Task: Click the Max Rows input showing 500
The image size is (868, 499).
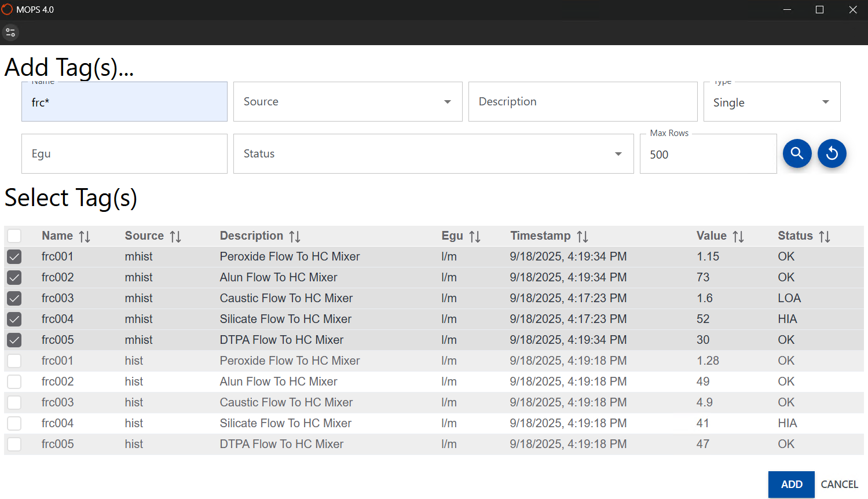Action: [708, 154]
